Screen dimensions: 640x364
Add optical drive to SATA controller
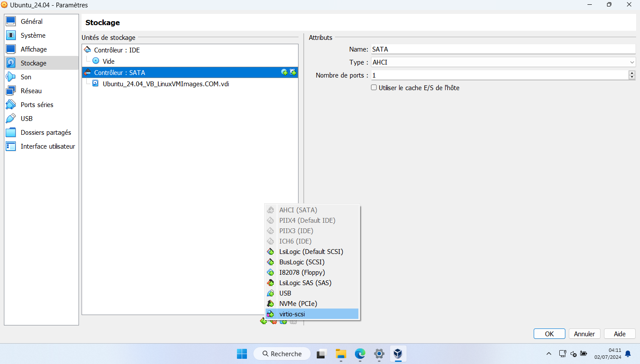284,72
